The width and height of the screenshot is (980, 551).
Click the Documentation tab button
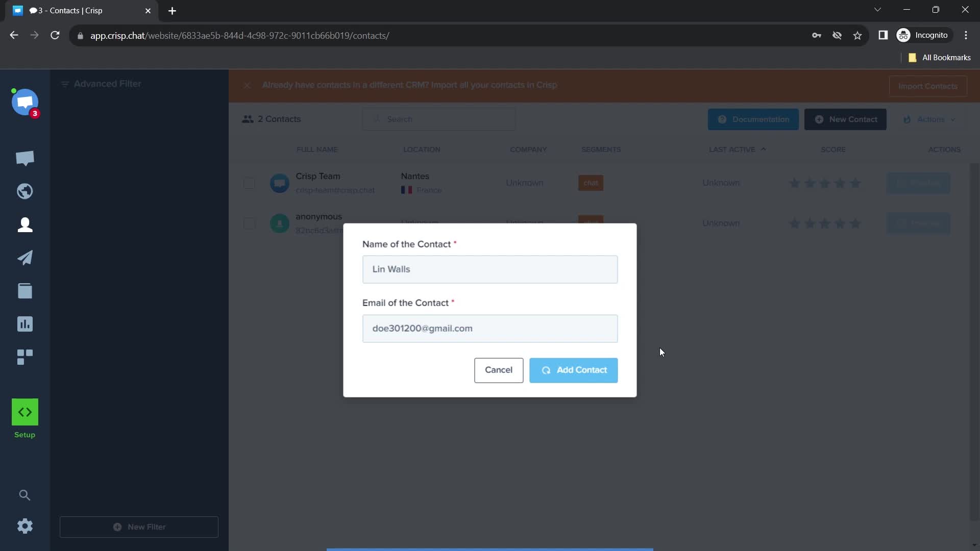754,120
